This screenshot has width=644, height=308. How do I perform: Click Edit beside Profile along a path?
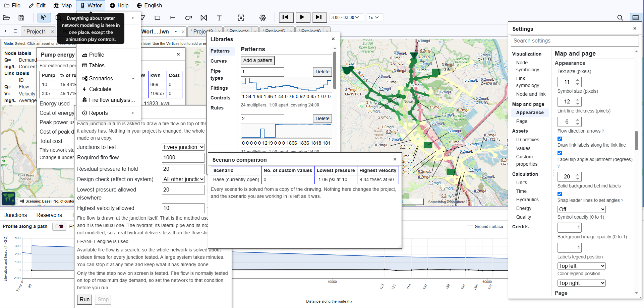59,226
